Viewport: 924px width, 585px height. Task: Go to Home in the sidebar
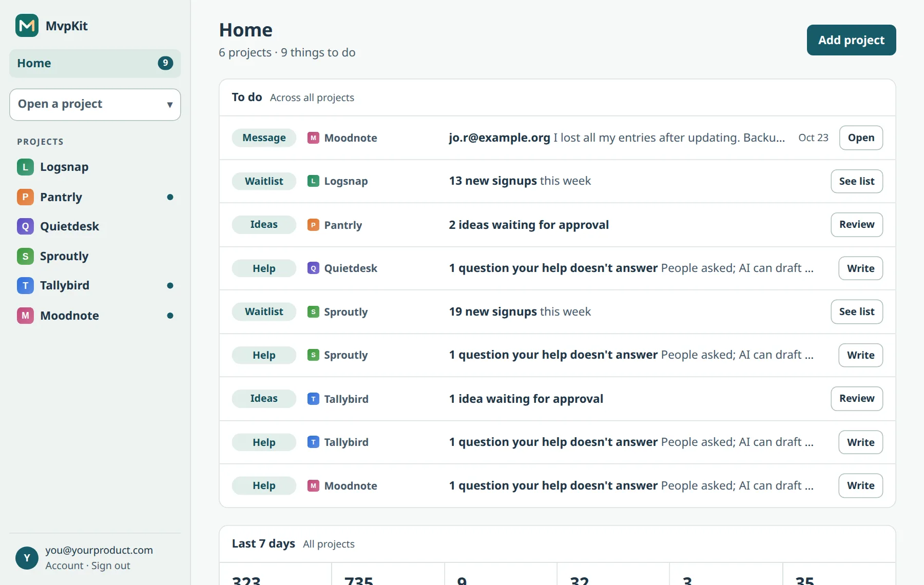click(x=95, y=64)
